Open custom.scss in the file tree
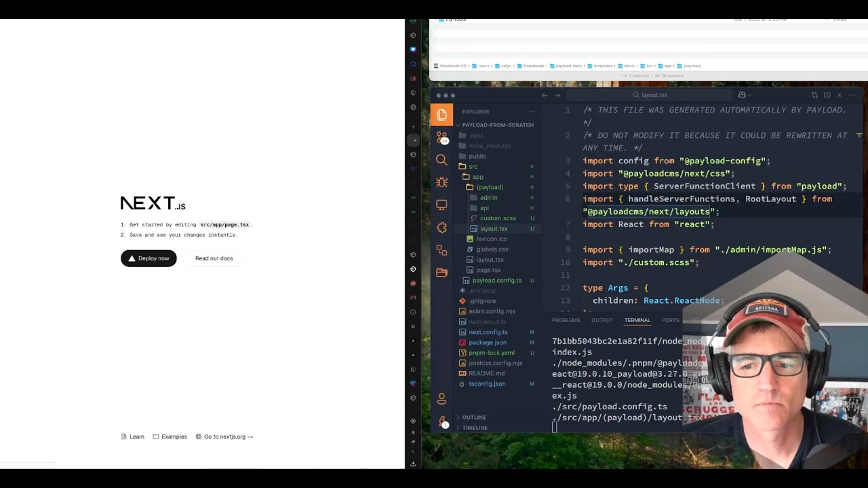The height and width of the screenshot is (488, 868). [498, 218]
